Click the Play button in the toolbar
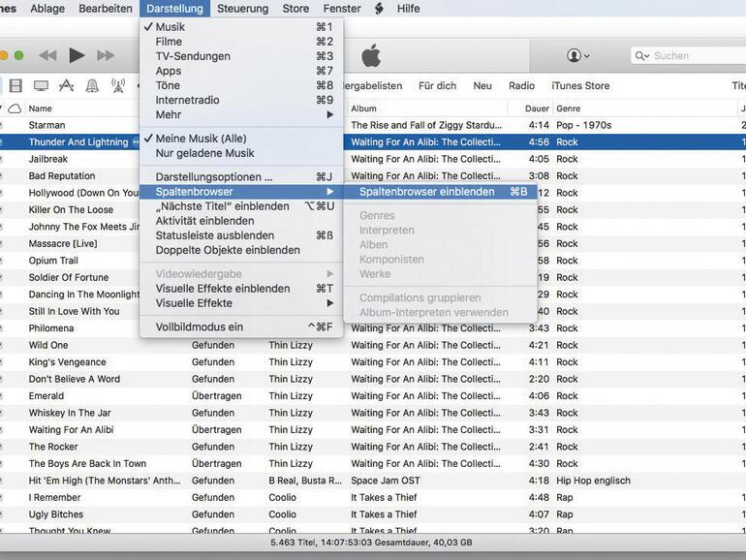The image size is (746, 560). [x=78, y=56]
